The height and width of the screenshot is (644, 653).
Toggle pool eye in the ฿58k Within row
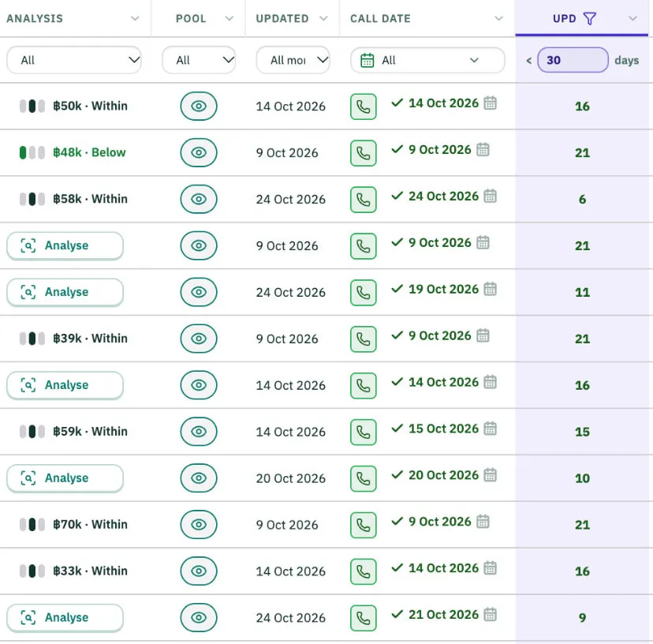[199, 199]
